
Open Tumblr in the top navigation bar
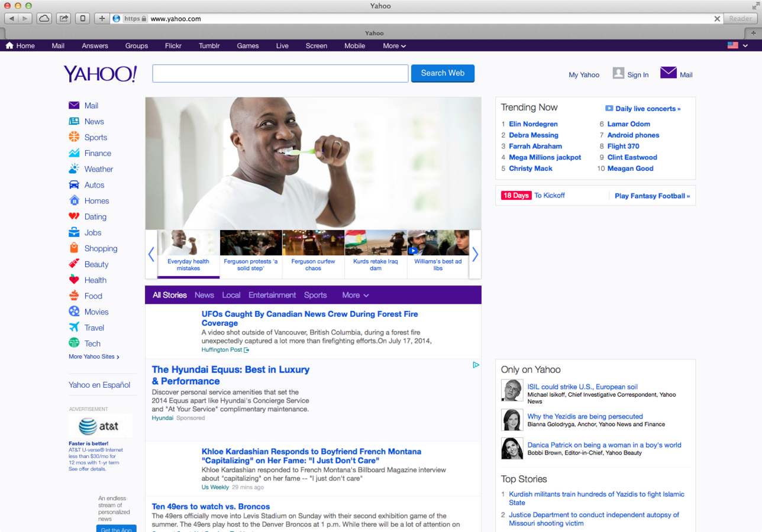tap(209, 46)
